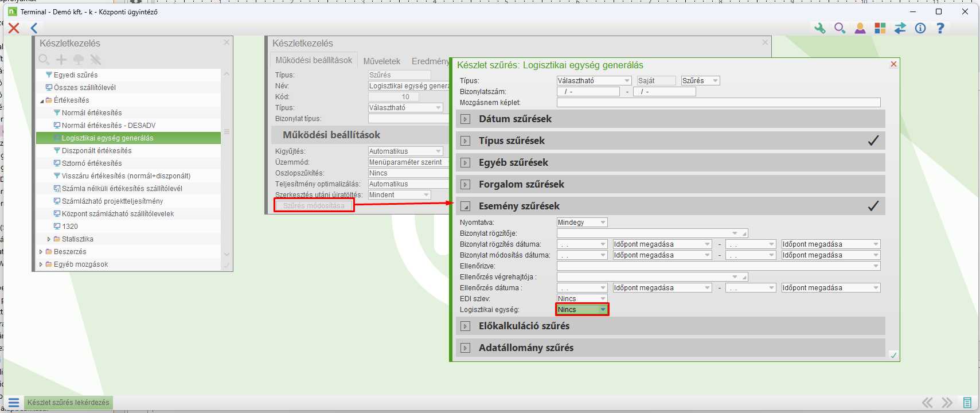Select Számlázható projektteljesítmény tree item
Image resolution: width=980 pixels, height=413 pixels.
(x=112, y=201)
